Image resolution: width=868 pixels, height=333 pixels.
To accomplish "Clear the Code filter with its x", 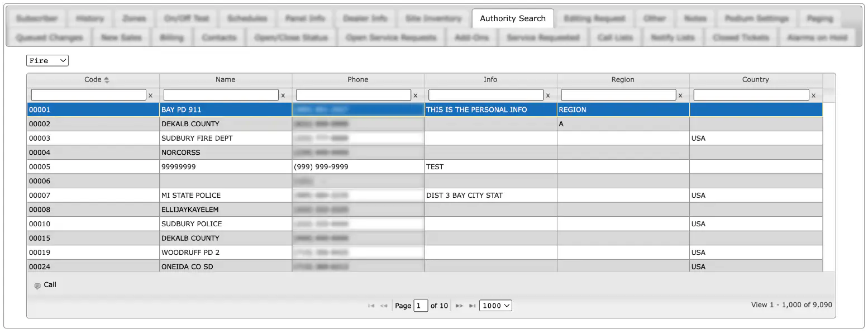I will click(x=150, y=96).
